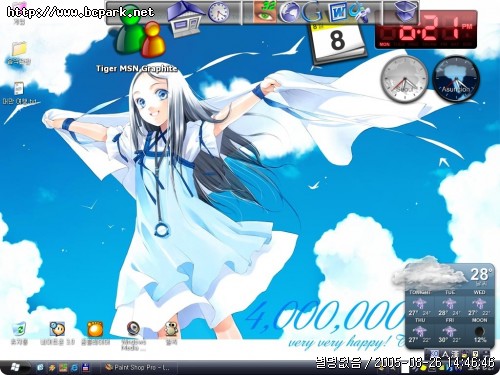
Task: Open the recycle bin icon in the dock
Action: [406, 11]
